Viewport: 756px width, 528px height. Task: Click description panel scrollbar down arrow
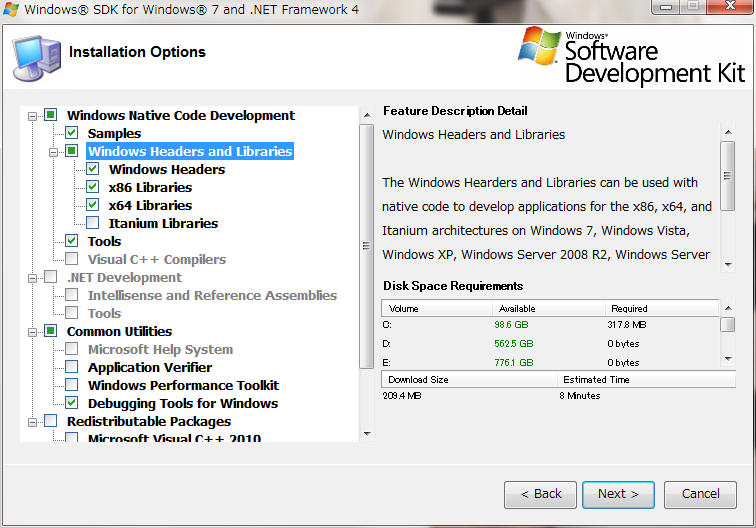(728, 264)
